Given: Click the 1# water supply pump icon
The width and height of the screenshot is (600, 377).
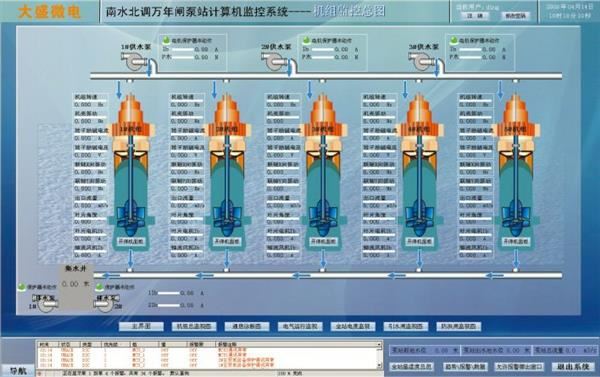Looking at the screenshot, I should (134, 61).
